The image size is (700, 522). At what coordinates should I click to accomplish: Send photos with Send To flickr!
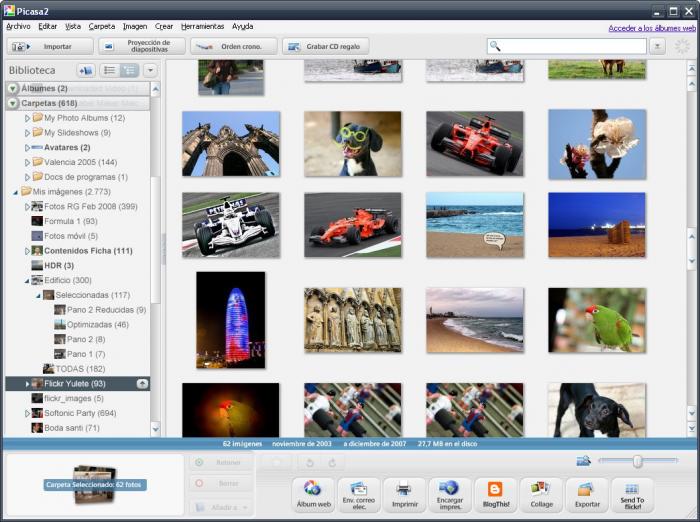[x=632, y=494]
